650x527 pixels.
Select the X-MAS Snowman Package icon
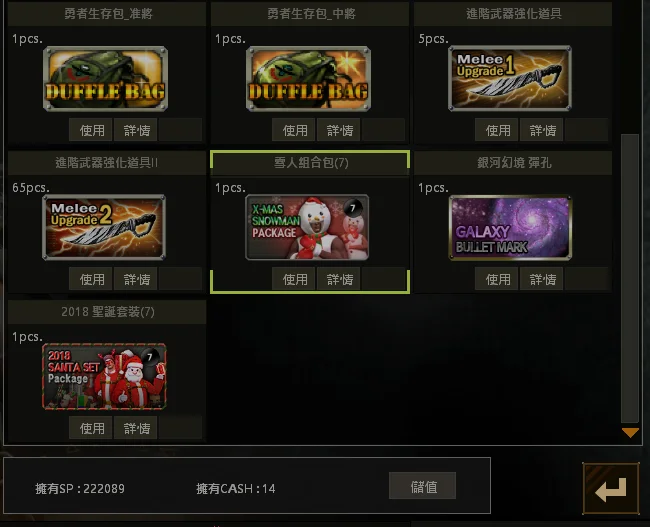(307, 227)
